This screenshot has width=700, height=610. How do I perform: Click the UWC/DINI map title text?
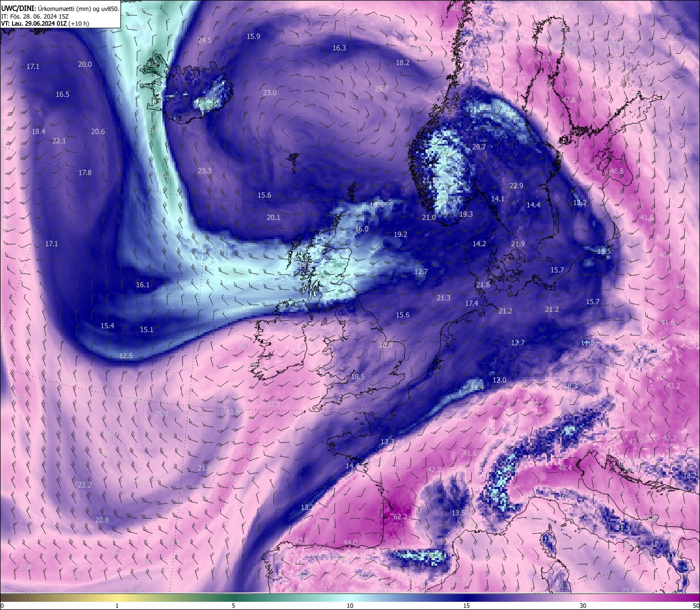click(60, 8)
